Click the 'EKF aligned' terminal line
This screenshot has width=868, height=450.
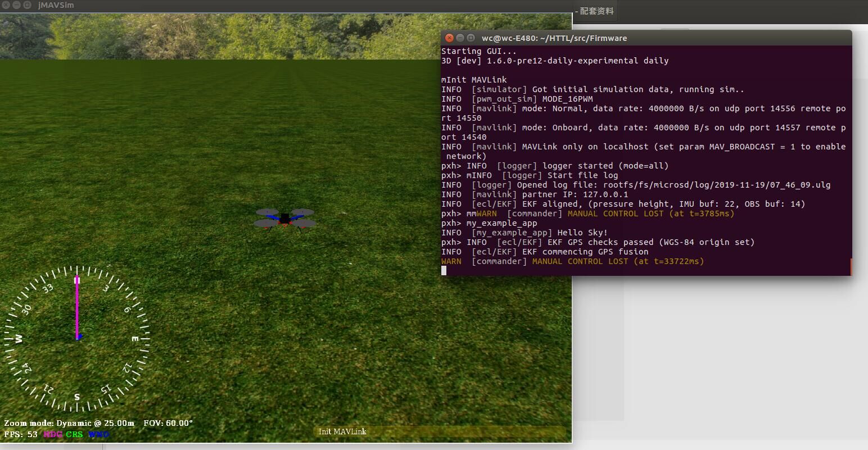pyautogui.click(x=623, y=204)
